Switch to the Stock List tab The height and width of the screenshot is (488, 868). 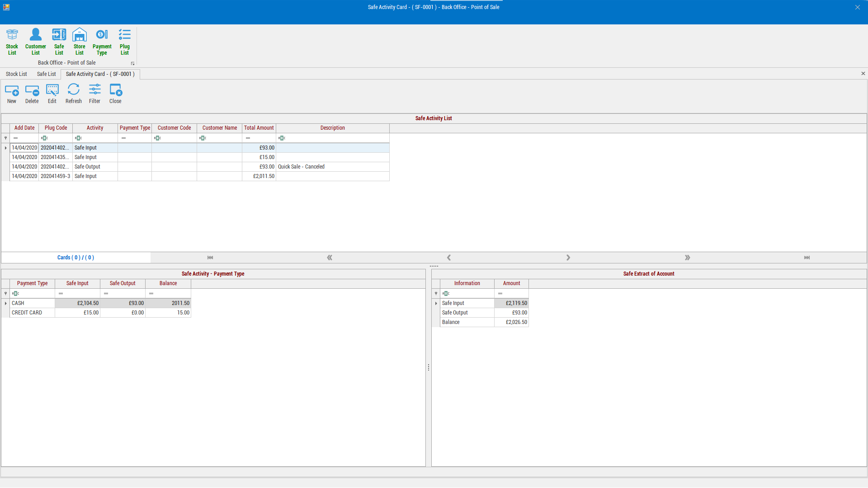tap(16, 74)
